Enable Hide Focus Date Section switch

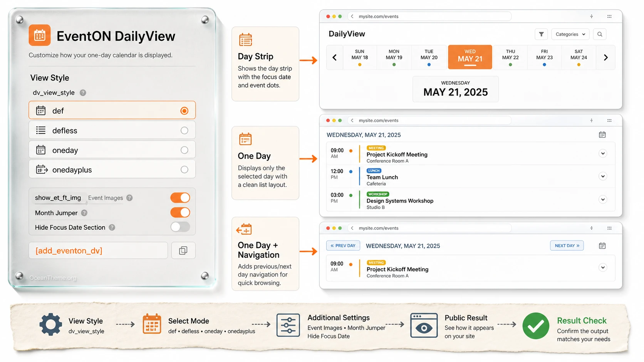point(180,227)
